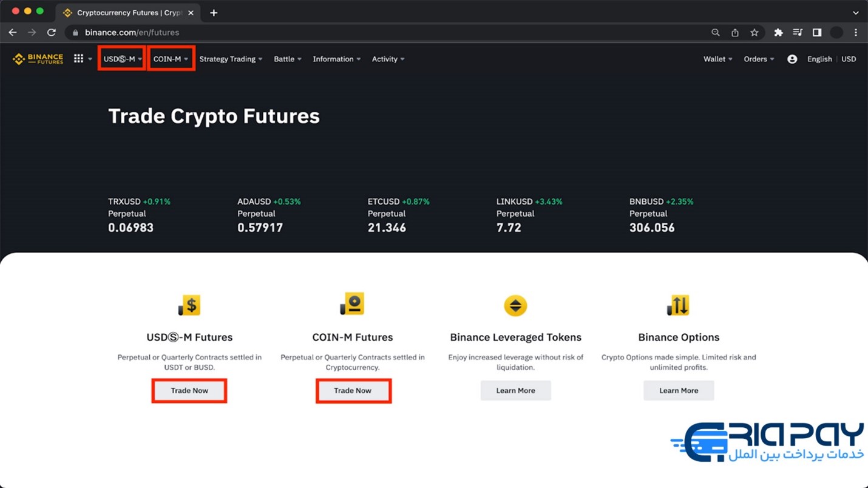868x488 pixels.
Task: Click the address bar zoom magnifier icon
Action: click(716, 33)
